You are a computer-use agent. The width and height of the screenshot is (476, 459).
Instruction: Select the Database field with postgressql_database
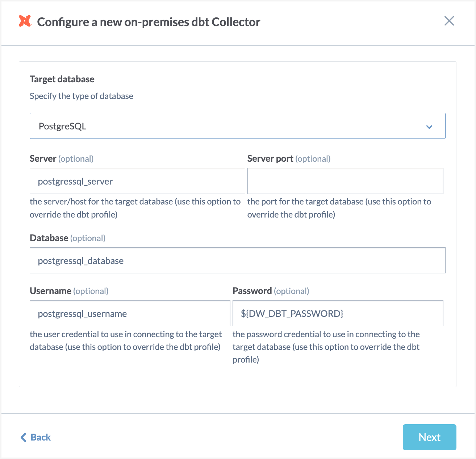[237, 260]
